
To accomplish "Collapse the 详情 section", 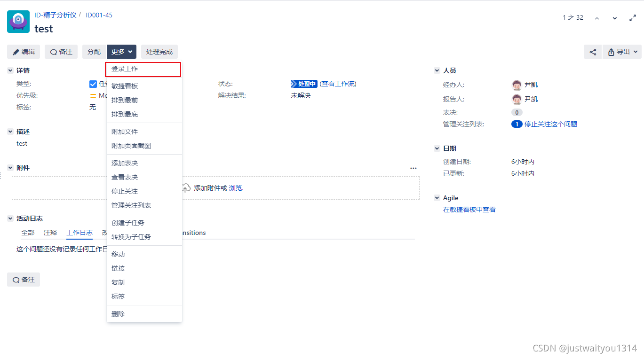I will 10,70.
